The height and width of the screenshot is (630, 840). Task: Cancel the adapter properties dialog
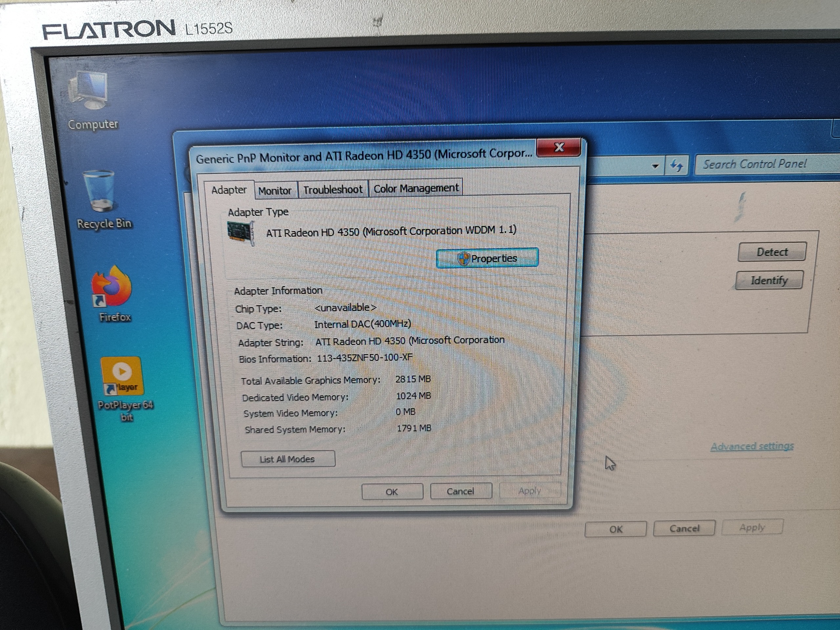pyautogui.click(x=460, y=492)
